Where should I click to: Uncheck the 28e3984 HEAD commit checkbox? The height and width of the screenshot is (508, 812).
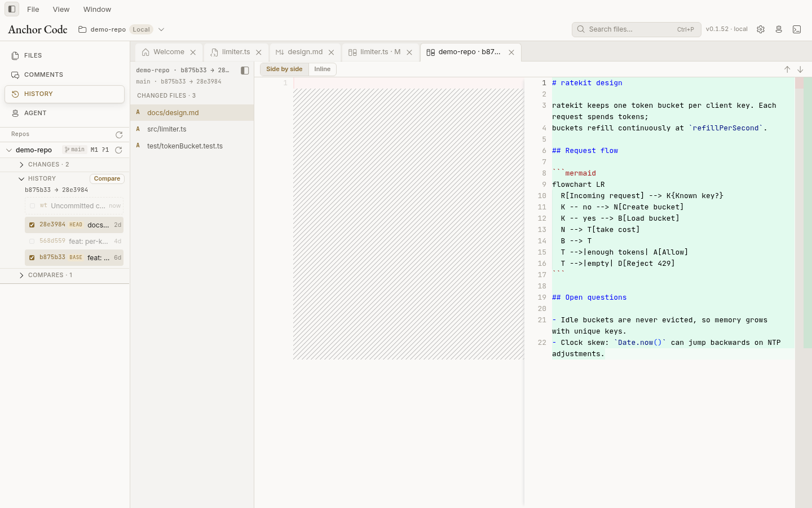pyautogui.click(x=32, y=225)
